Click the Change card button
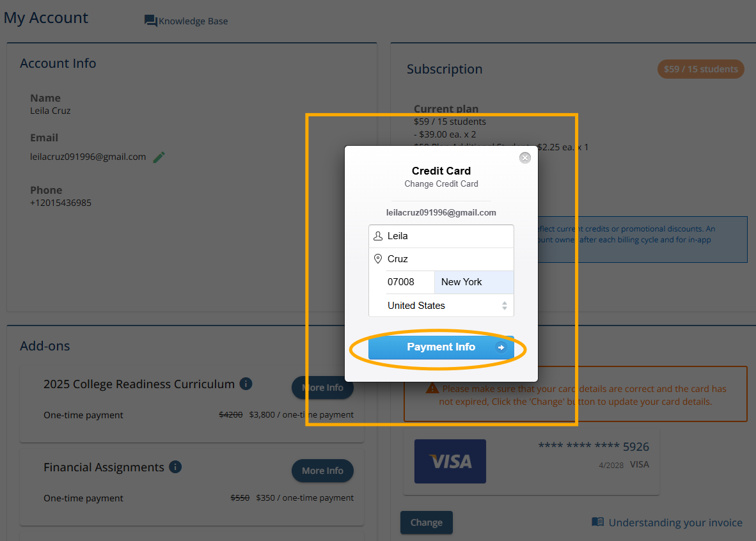756x541 pixels. [x=427, y=522]
